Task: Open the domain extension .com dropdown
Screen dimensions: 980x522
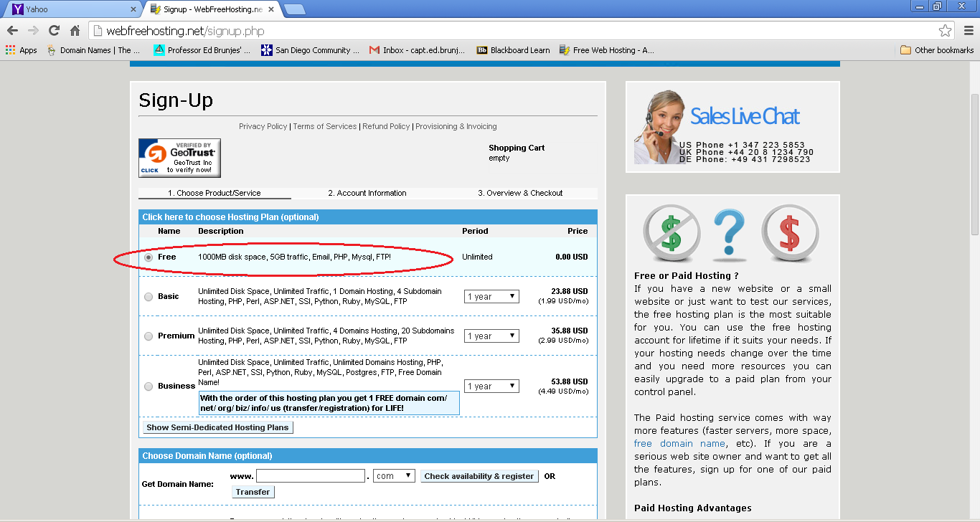Action: 394,475
